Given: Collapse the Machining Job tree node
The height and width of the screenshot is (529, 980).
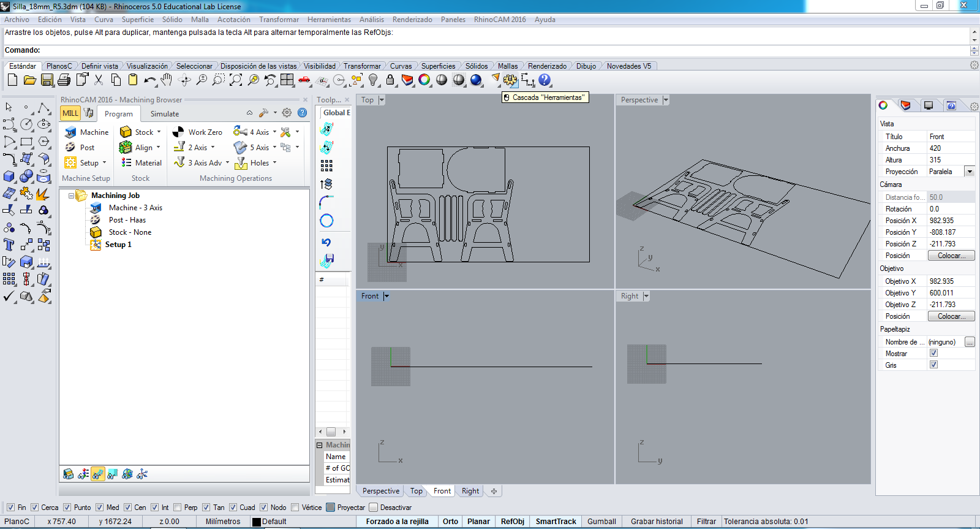Looking at the screenshot, I should 71,196.
